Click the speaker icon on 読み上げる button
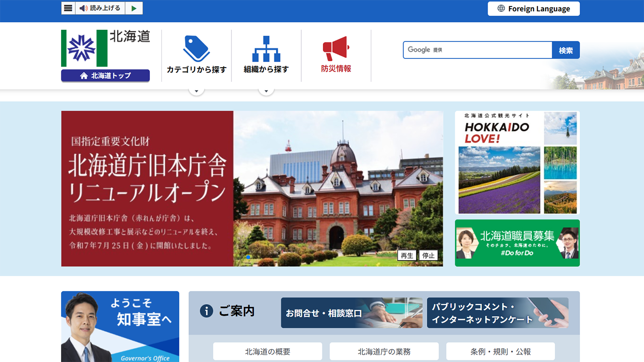The height and width of the screenshot is (362, 644). tap(83, 8)
